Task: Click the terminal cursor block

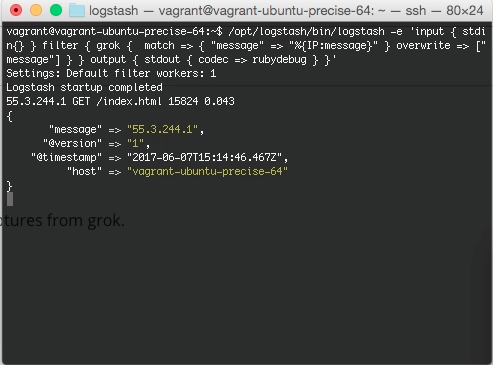Action: point(10,199)
